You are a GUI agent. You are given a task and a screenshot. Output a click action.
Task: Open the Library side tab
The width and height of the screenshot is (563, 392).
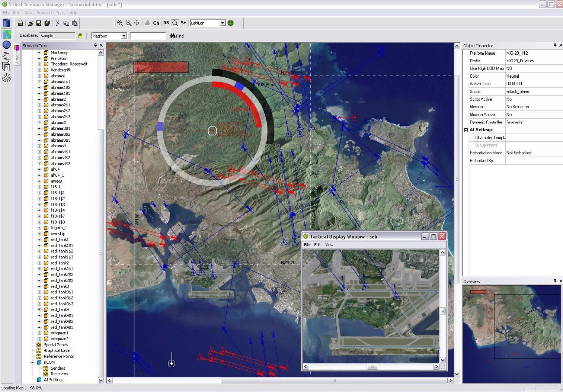[17, 54]
